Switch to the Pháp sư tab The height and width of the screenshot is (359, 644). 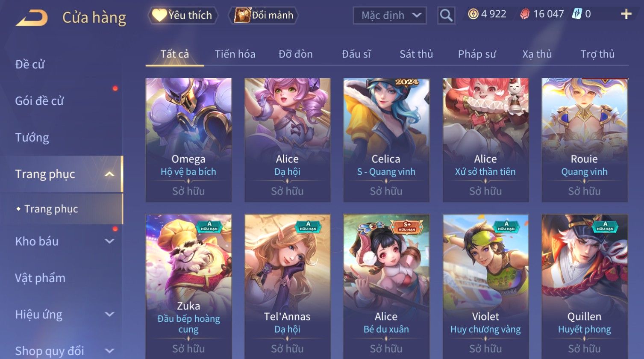tap(477, 54)
